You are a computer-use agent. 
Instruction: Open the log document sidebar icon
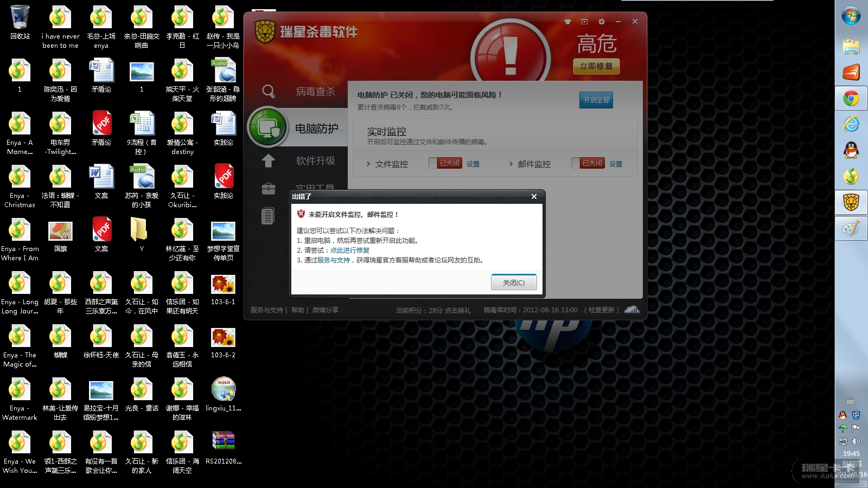click(267, 216)
